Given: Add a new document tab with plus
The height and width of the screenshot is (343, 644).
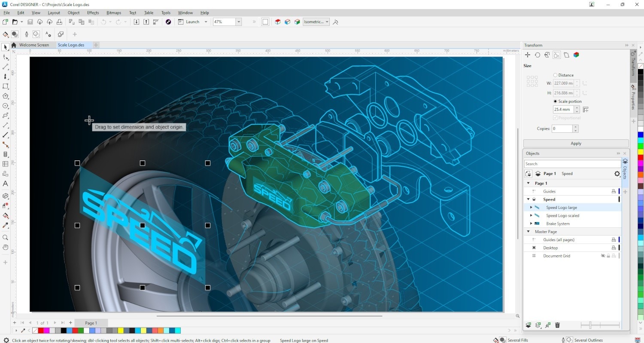Looking at the screenshot, I should [x=96, y=45].
